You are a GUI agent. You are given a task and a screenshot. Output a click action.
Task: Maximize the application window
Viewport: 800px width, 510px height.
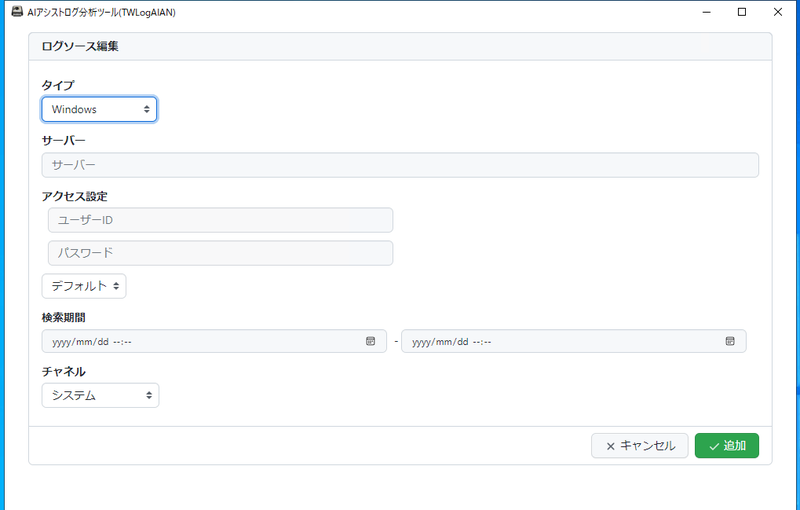point(741,12)
